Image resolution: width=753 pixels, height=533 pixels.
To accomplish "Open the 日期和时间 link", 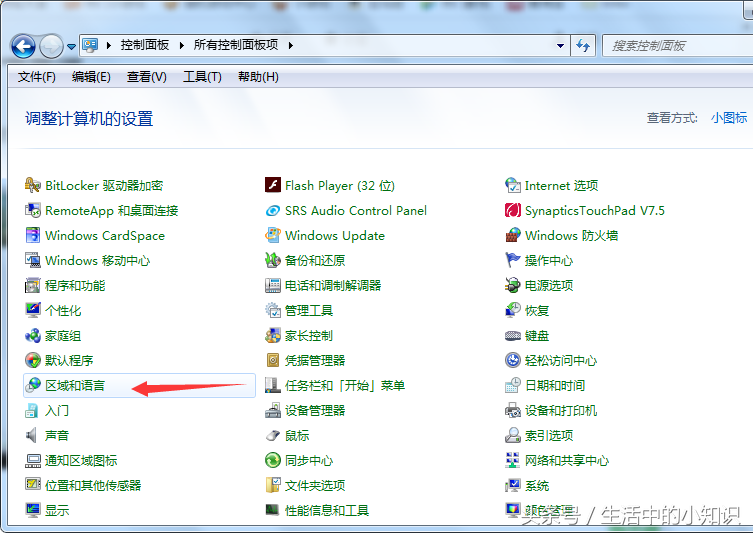I will point(555,386).
